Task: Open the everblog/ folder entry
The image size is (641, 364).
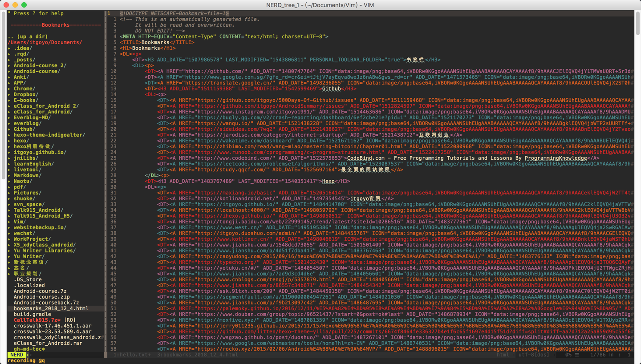Action: tap(27, 123)
